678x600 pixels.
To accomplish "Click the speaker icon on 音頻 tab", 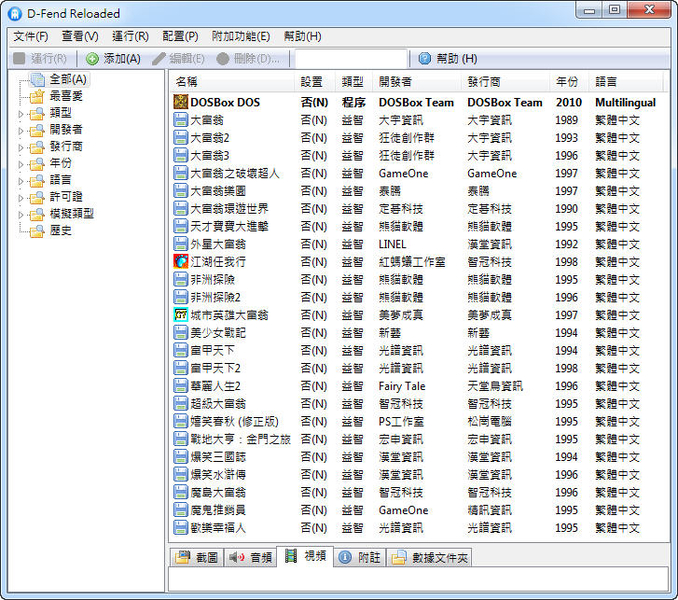I will pos(237,557).
